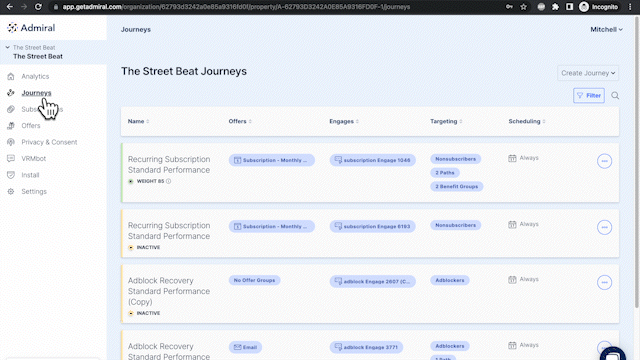Click the 2 Benefit Groups tag
This screenshot has width=640, height=360.
[x=456, y=187]
